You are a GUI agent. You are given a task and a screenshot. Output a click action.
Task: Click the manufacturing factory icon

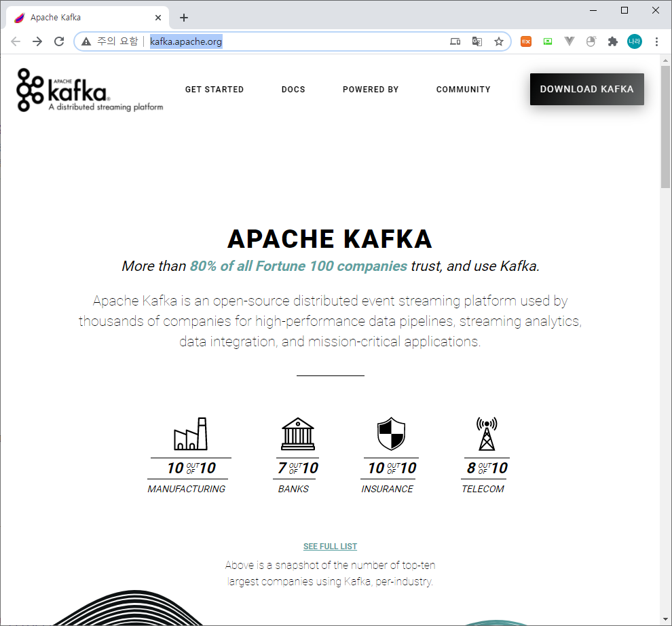(191, 433)
